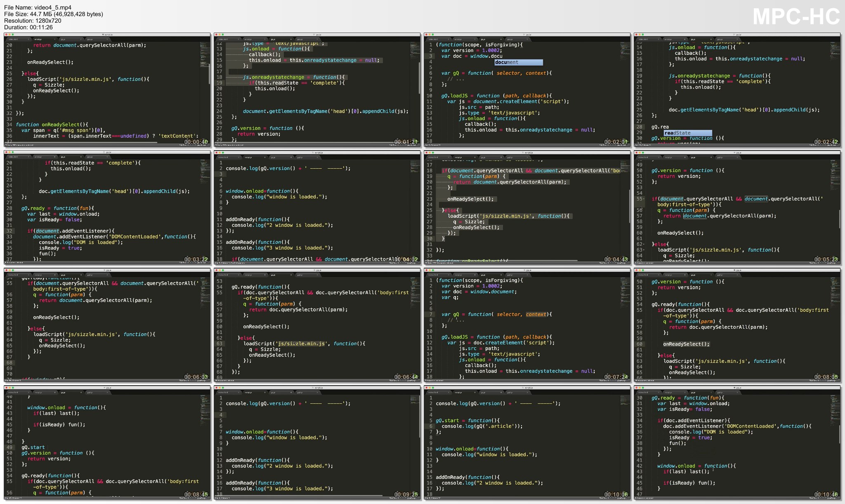Click the "Duration: 00:11:26" text
Screen dimensions: 845x504
coord(28,27)
